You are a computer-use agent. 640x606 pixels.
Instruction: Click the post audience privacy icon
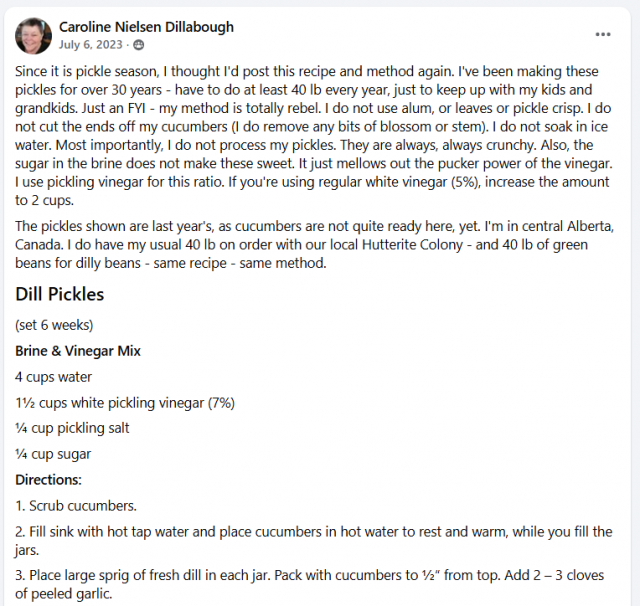139,45
